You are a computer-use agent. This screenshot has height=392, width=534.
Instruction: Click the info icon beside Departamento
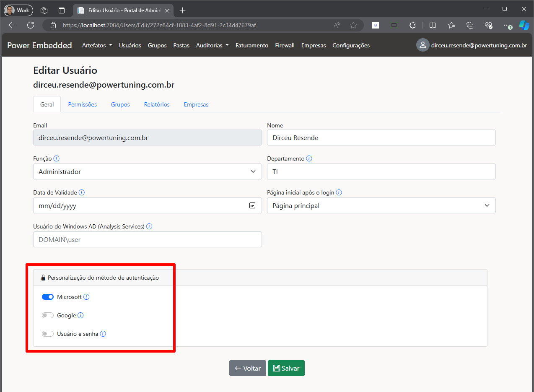(x=309, y=159)
